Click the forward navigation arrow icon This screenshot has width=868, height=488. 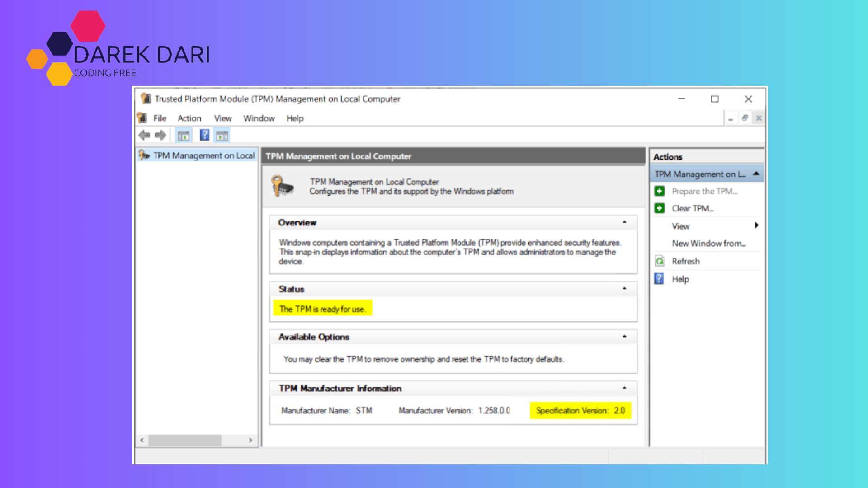160,135
